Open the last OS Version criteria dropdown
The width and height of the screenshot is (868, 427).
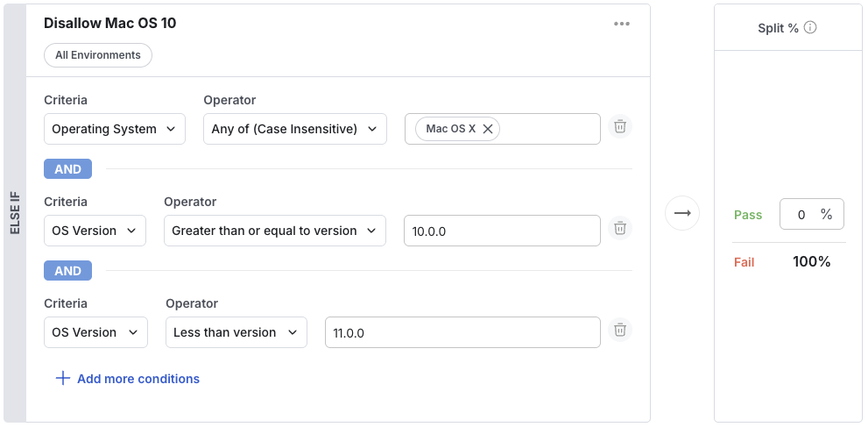coord(95,332)
